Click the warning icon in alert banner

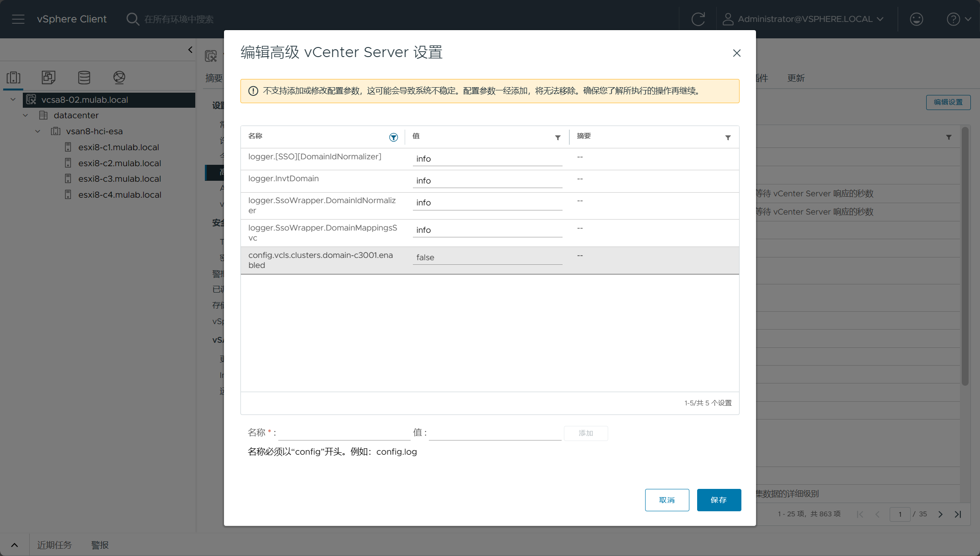[x=253, y=91]
